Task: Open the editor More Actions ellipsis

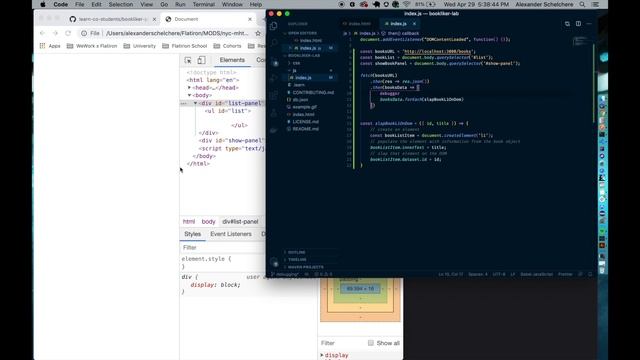Action: click(589, 24)
